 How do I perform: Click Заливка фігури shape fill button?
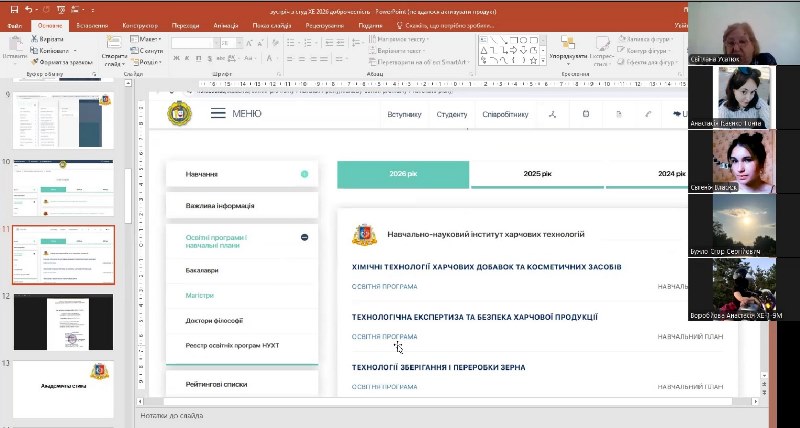click(x=647, y=39)
